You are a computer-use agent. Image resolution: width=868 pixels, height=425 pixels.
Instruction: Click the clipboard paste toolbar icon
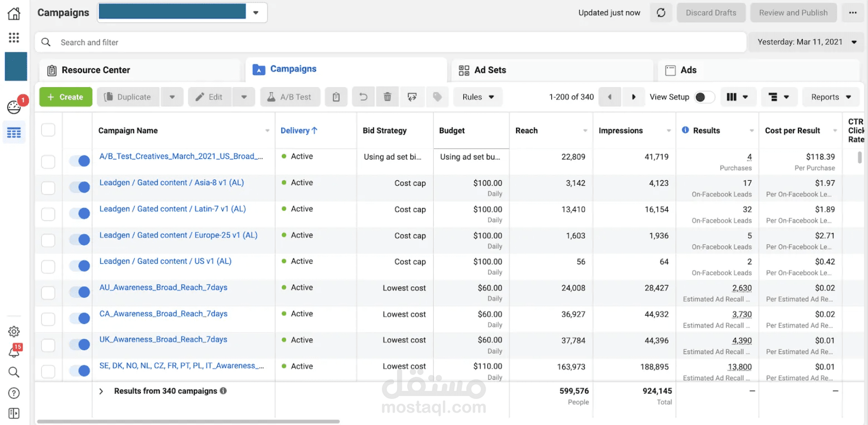click(336, 97)
